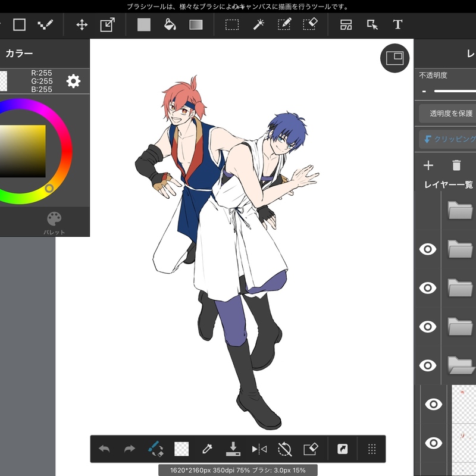
Task: Collapse the open folder layer
Action: 461,365
